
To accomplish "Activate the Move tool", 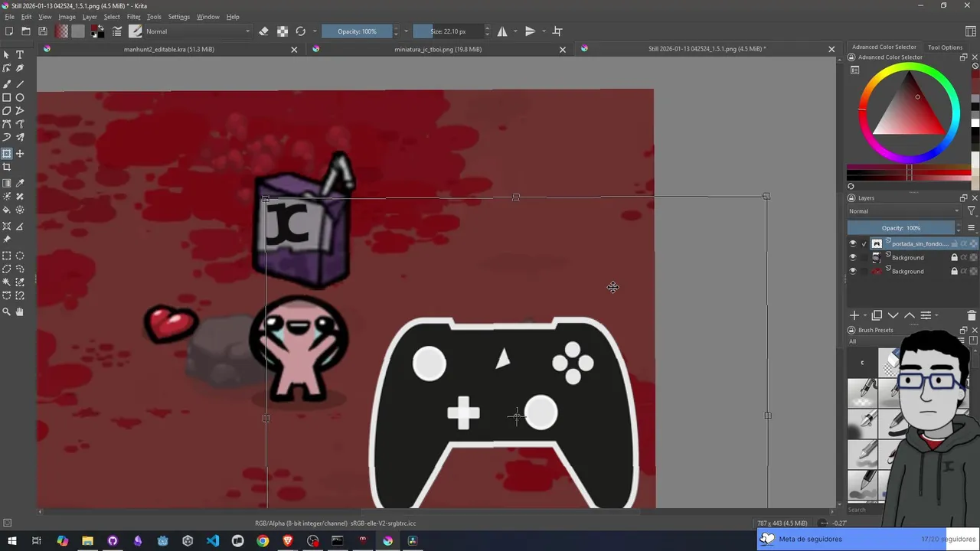I will [20, 154].
